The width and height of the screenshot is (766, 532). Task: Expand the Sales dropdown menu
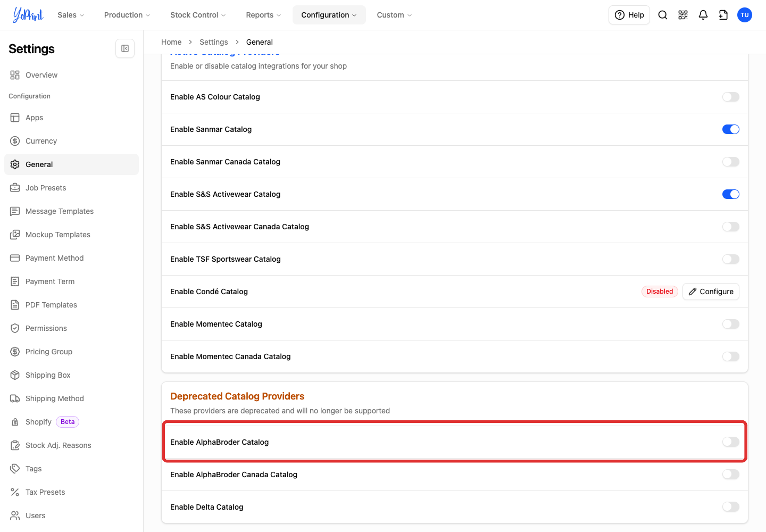pos(71,15)
